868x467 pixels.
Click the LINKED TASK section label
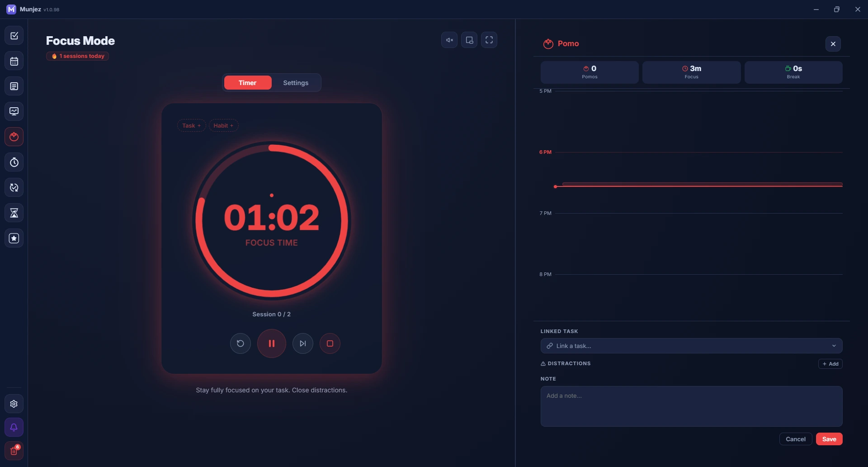pos(559,331)
